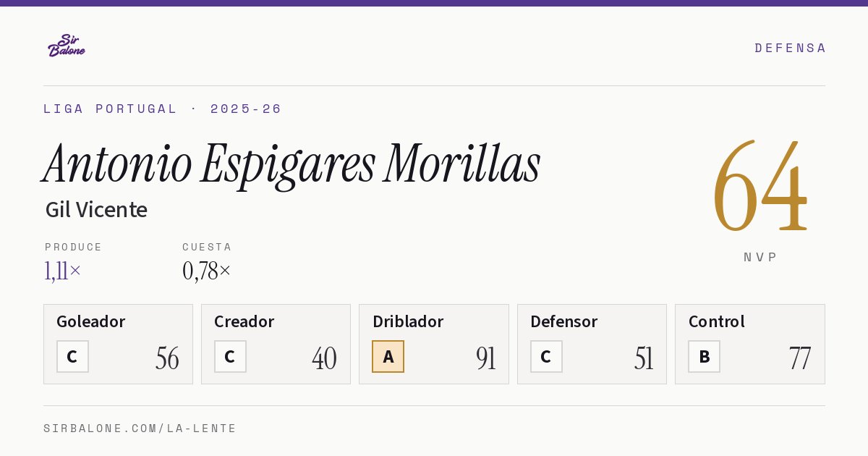
Task: Click the CUESTA label
Action: [x=207, y=247]
